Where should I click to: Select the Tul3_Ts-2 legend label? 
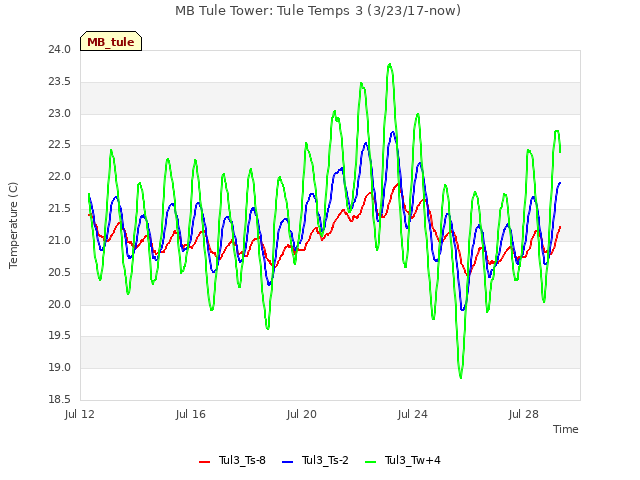click(325, 460)
